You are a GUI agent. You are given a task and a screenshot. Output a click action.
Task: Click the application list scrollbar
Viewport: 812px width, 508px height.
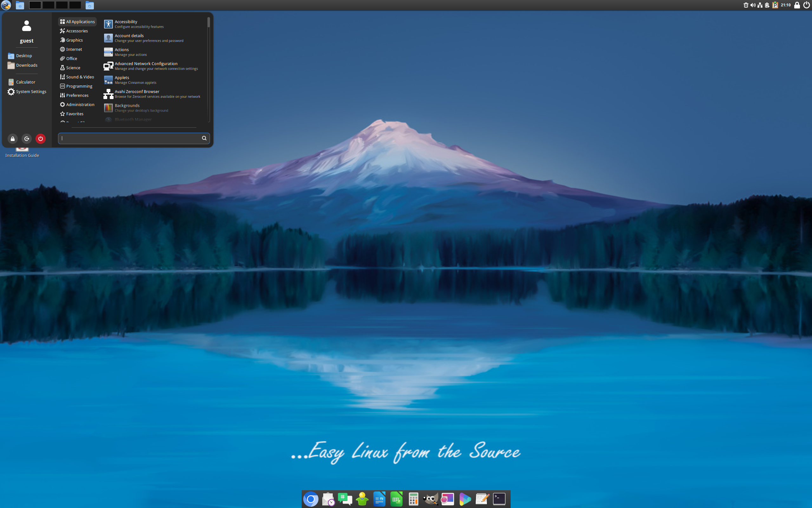tap(209, 22)
